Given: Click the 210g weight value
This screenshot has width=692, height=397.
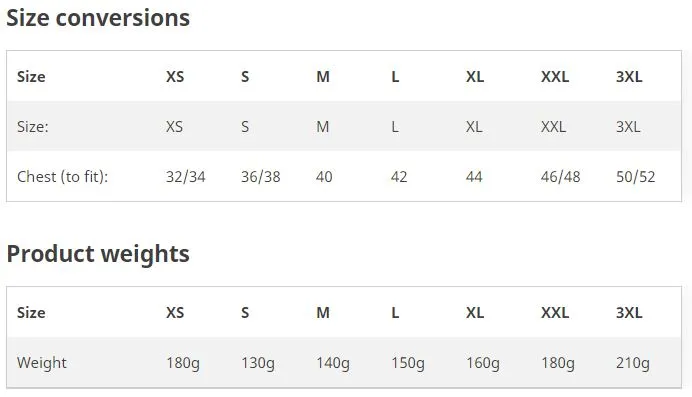Looking at the screenshot, I should (633, 363).
